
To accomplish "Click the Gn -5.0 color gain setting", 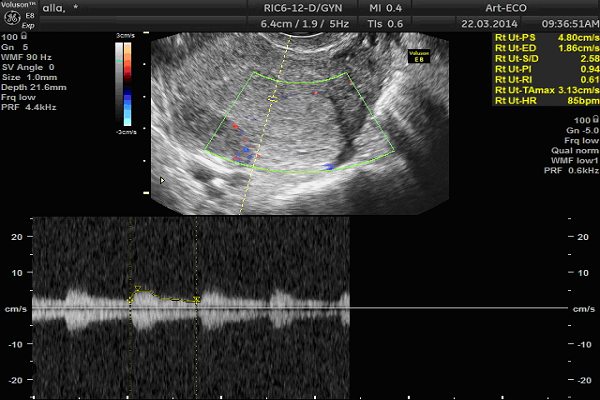I will pyautogui.click(x=582, y=130).
